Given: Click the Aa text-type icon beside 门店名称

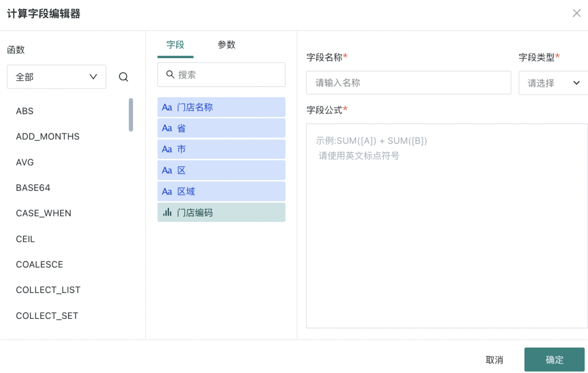Looking at the screenshot, I should [167, 107].
